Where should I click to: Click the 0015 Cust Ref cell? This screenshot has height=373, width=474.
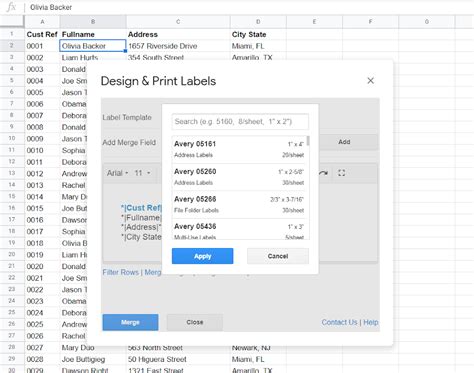tap(42, 208)
